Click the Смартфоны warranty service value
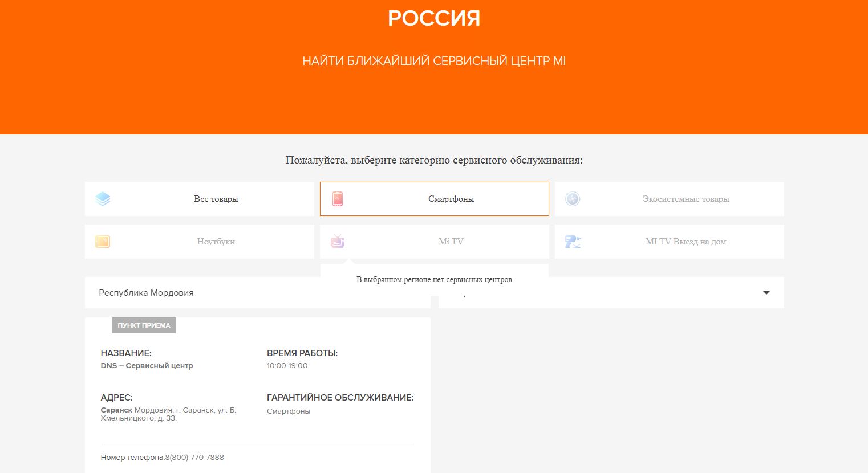Viewport: 868px width, 473px height. (x=289, y=411)
